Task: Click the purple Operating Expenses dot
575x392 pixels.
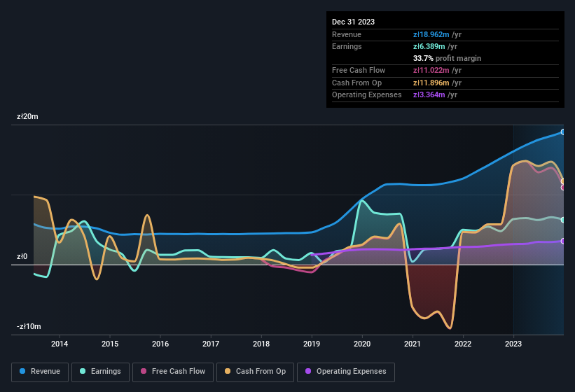Action: coord(309,372)
